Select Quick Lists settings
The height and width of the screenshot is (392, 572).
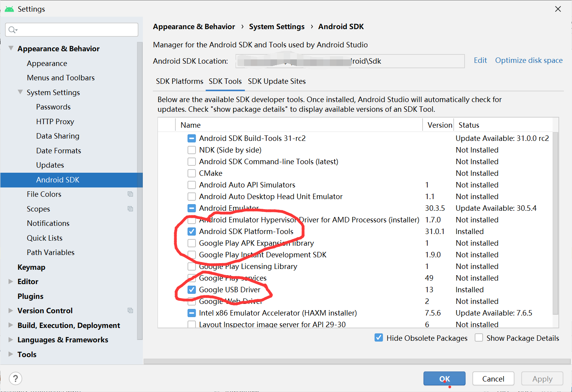click(45, 238)
